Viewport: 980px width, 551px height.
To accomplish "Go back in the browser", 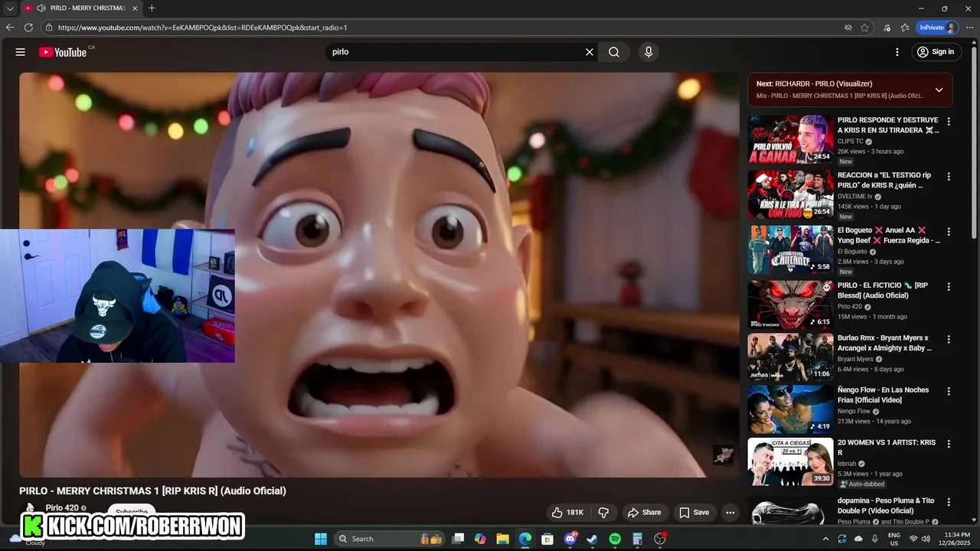I will tap(10, 28).
